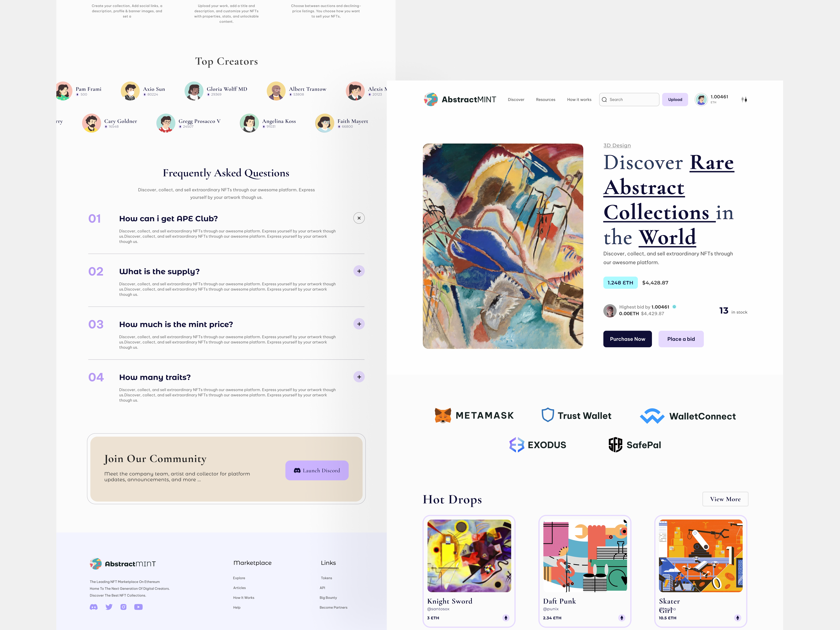Viewport: 840px width, 630px height.
Task: Click Angelina Koss's avatar
Action: [x=250, y=123]
